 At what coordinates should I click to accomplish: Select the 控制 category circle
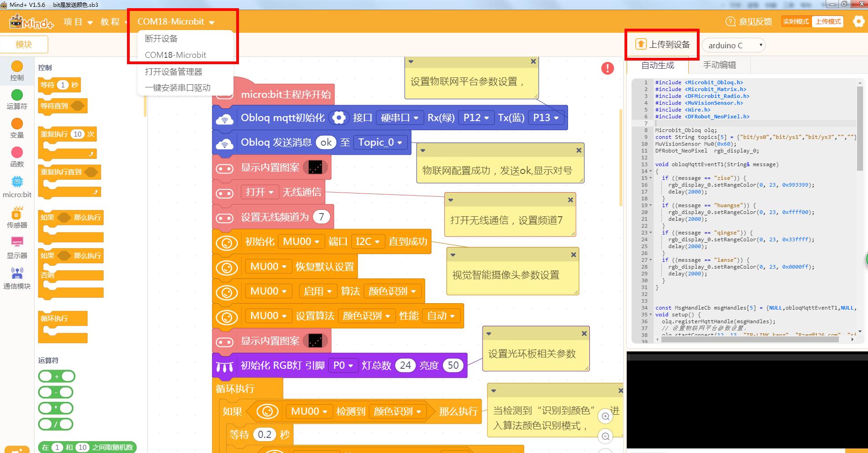click(x=17, y=67)
